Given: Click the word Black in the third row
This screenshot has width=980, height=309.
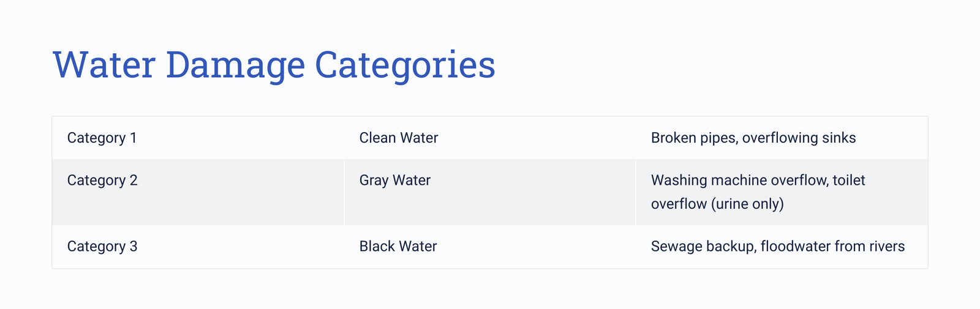Looking at the screenshot, I should point(377,246).
